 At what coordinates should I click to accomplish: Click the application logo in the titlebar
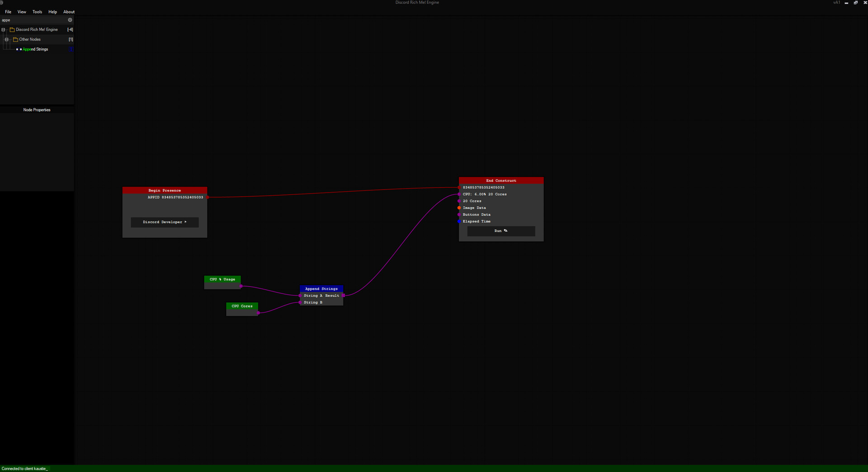coord(2,2)
